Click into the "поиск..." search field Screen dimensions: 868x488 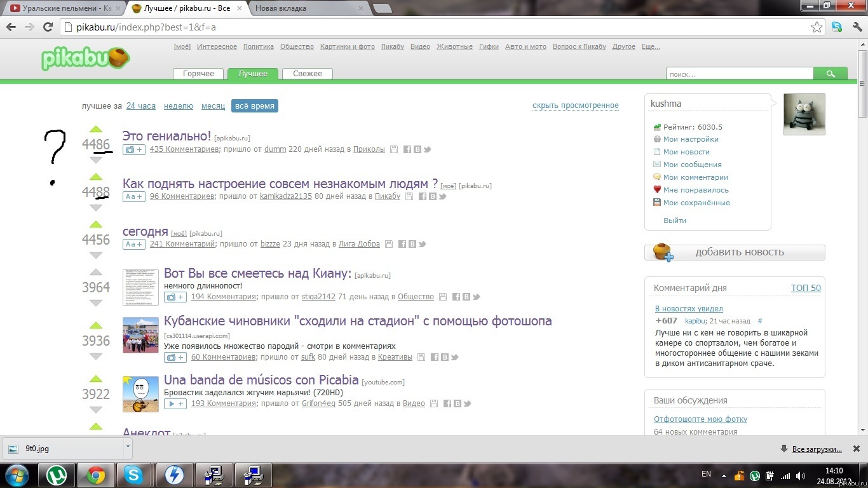click(739, 74)
